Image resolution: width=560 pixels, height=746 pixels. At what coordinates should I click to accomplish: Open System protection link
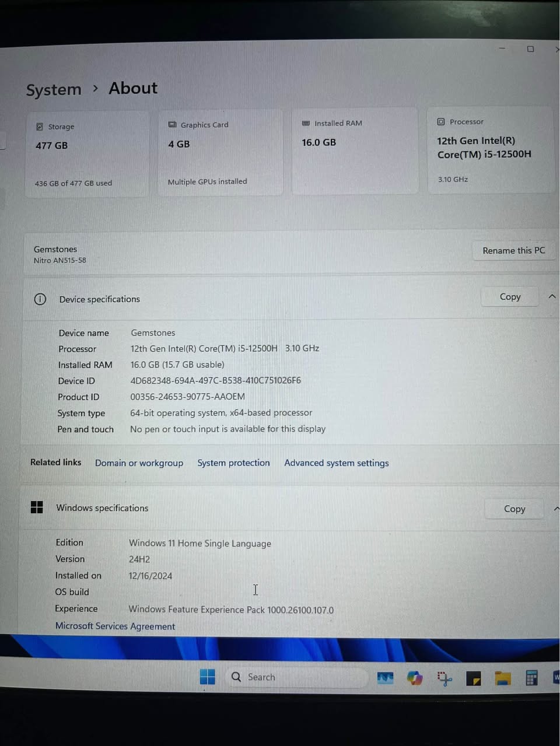coord(233,463)
